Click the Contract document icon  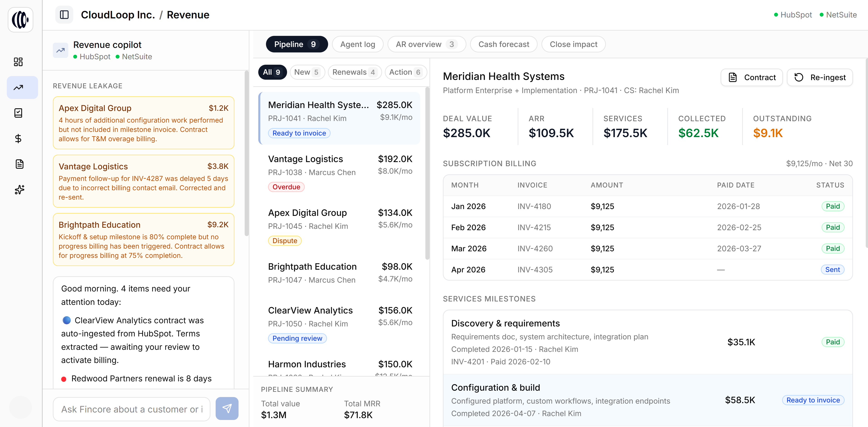tap(733, 77)
